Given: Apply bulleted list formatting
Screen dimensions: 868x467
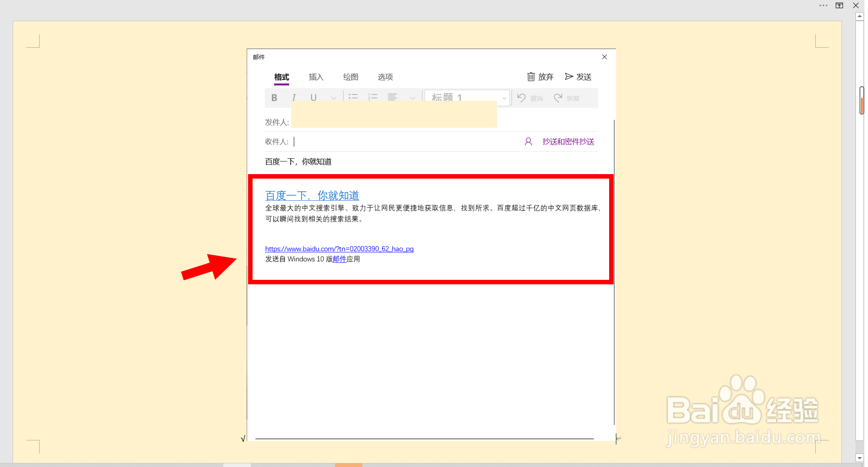Looking at the screenshot, I should click(x=353, y=97).
